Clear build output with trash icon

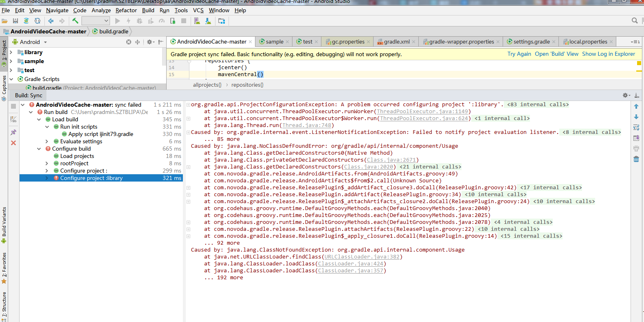coord(636,159)
